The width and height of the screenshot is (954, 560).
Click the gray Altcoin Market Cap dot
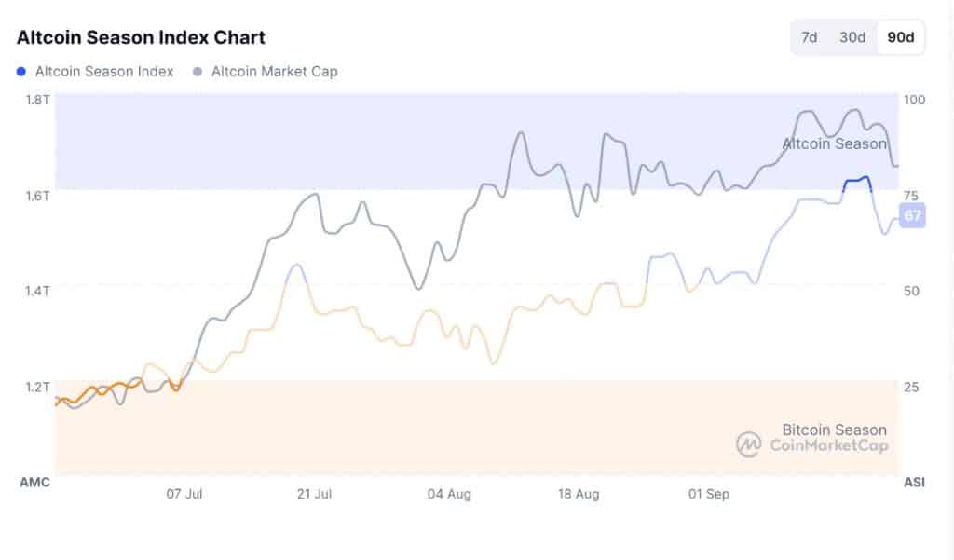click(198, 71)
